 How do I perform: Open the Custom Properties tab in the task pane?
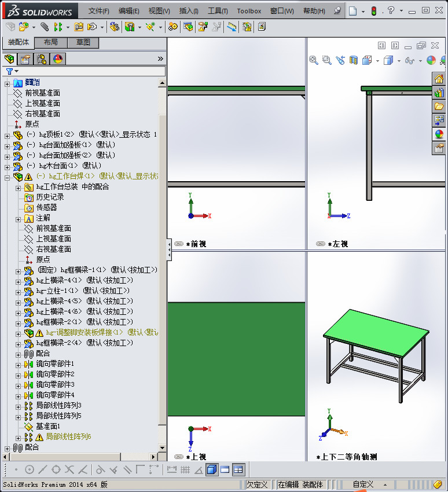pos(439,148)
